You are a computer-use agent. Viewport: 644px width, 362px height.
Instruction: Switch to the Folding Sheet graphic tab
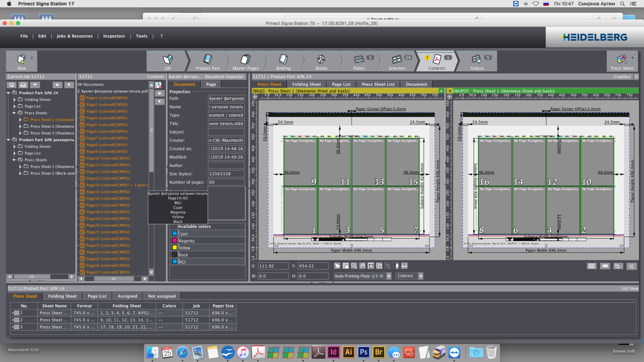pos(306,84)
